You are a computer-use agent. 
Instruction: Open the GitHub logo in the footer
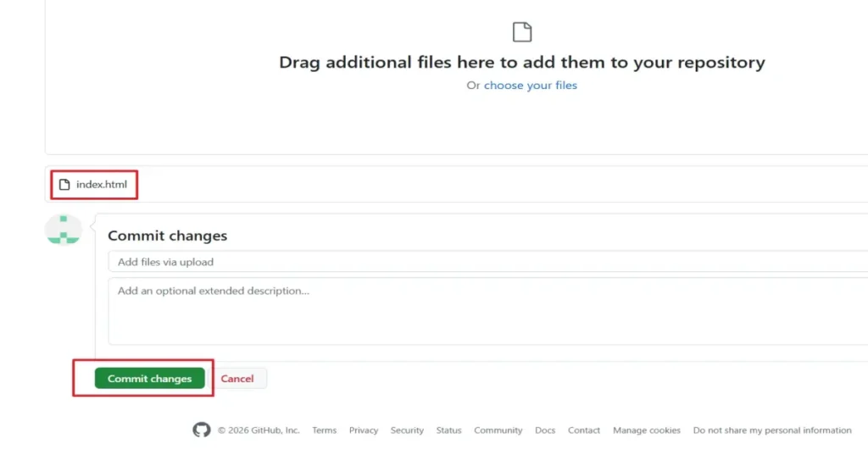click(x=202, y=430)
